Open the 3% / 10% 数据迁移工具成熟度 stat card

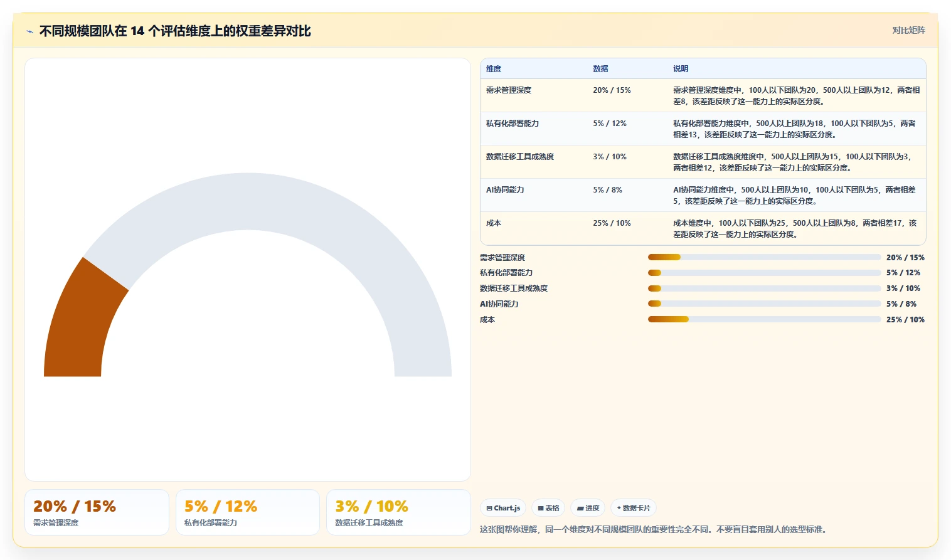(x=398, y=512)
